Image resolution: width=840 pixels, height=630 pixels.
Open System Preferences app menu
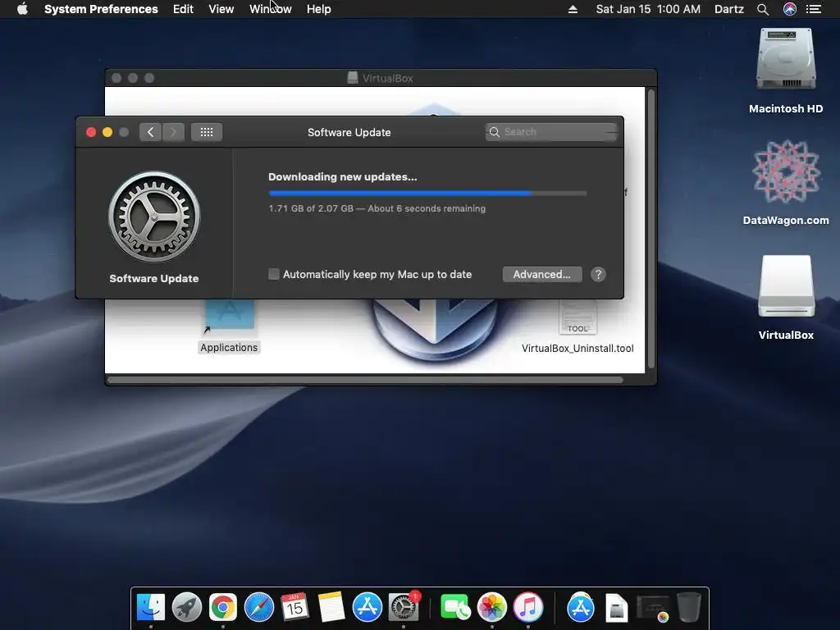point(101,9)
